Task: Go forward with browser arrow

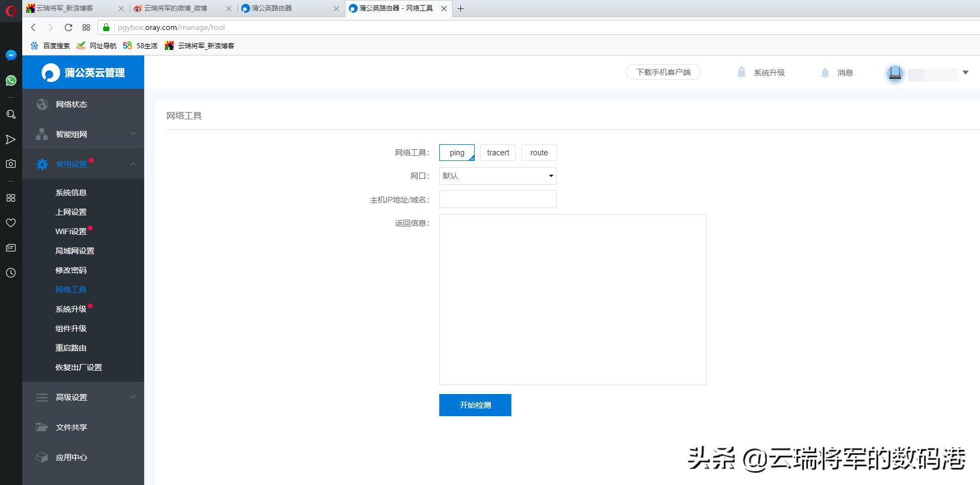Action: (50, 27)
